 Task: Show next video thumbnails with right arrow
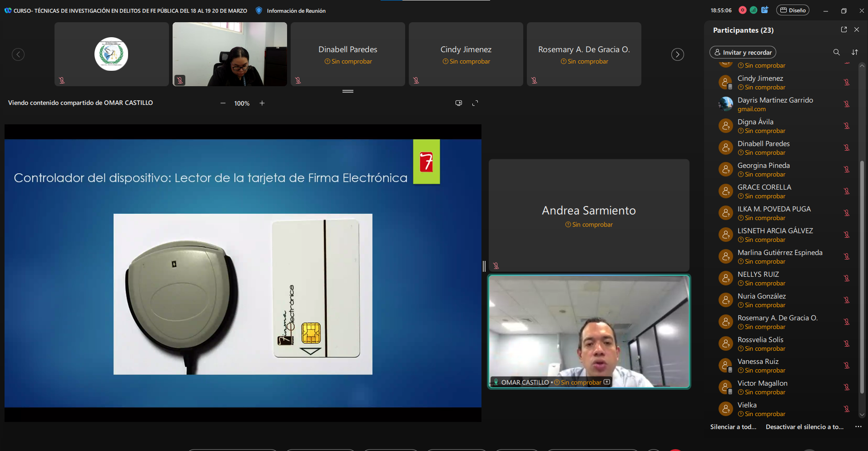click(677, 54)
